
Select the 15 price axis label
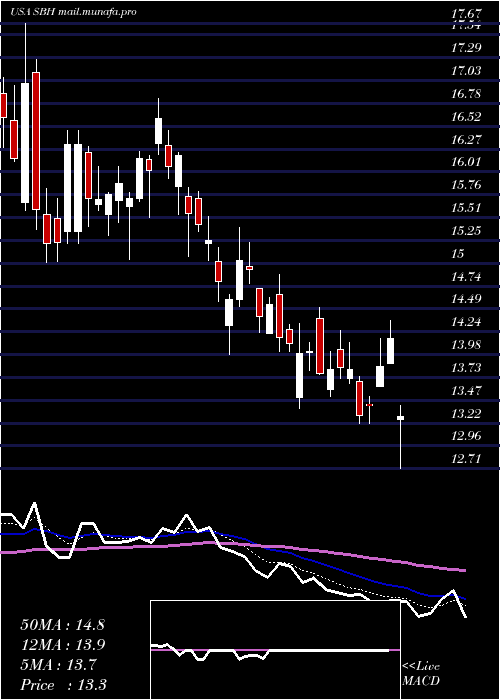[x=458, y=253]
